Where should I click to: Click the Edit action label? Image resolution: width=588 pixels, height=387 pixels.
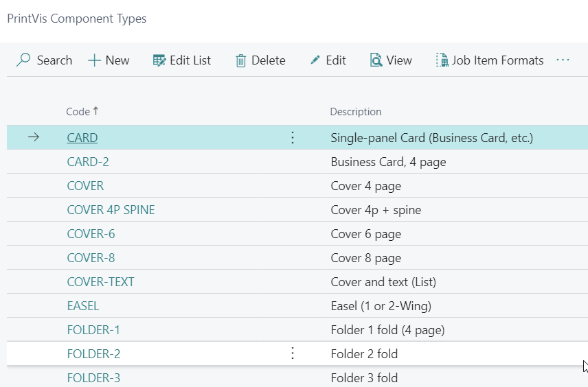pyautogui.click(x=336, y=60)
